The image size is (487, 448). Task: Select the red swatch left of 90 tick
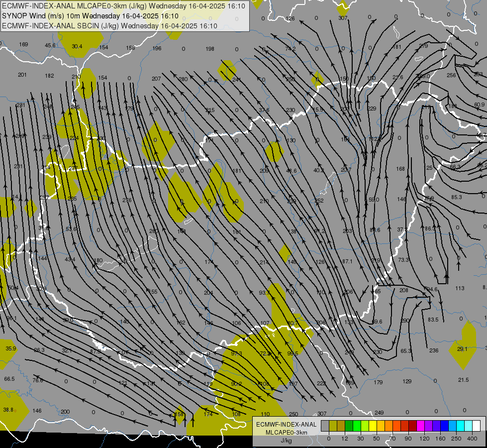[405, 426]
